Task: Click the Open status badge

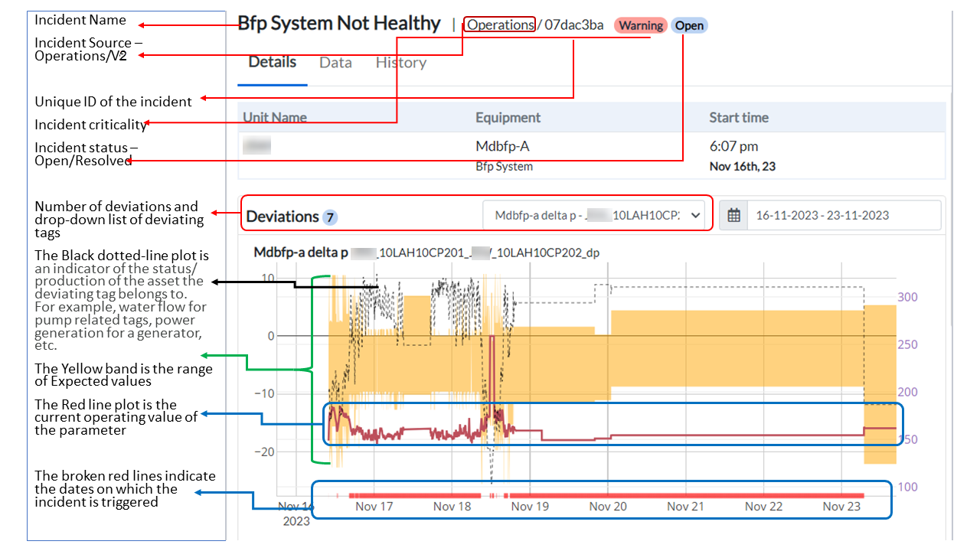Action: [689, 25]
